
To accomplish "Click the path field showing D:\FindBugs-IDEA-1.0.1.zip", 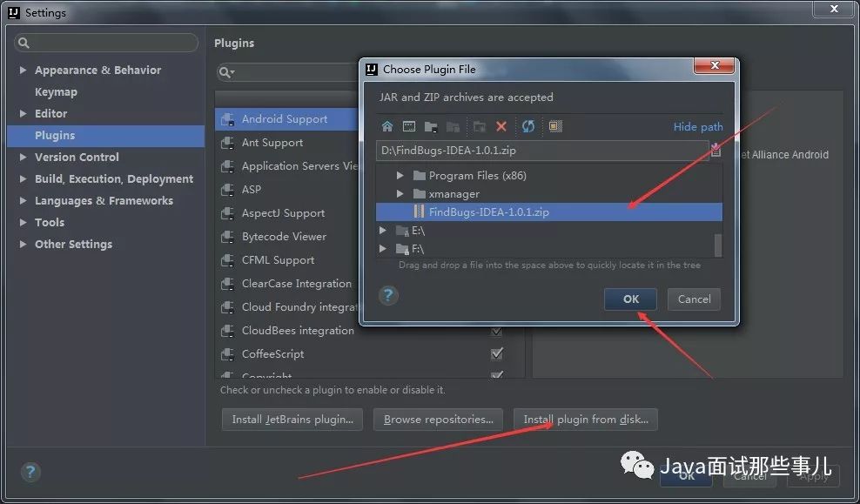I will [542, 151].
